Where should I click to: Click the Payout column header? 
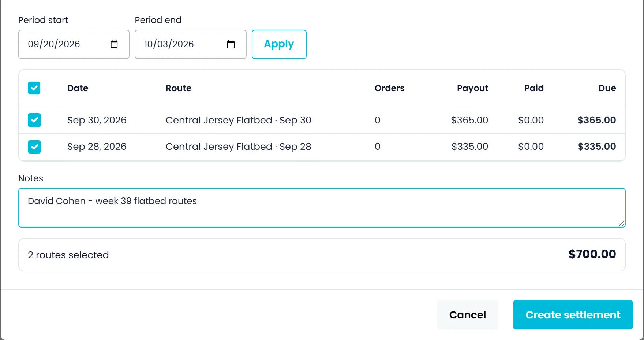(x=472, y=88)
